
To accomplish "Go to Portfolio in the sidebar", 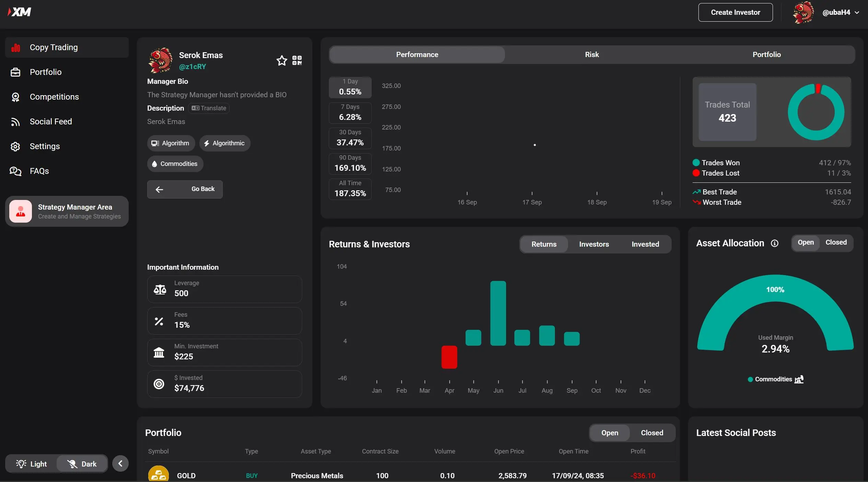I will point(67,72).
